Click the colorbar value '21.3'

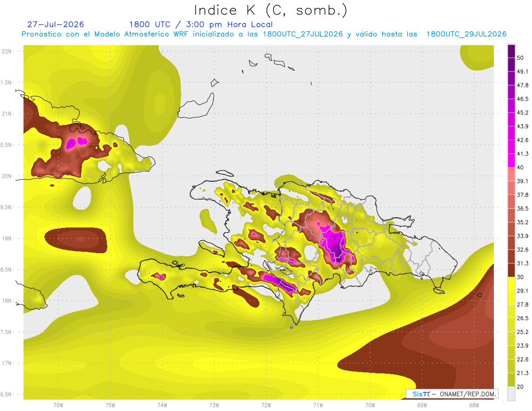523,373
